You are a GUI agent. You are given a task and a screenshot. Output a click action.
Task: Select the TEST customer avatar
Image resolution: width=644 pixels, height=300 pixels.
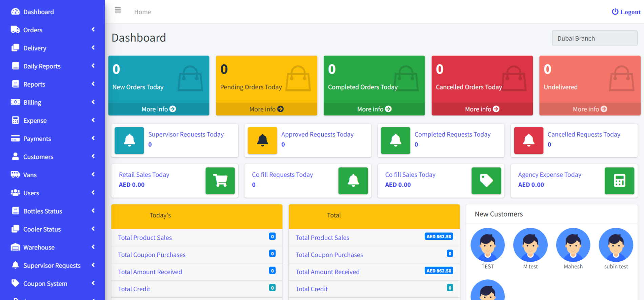tap(487, 245)
